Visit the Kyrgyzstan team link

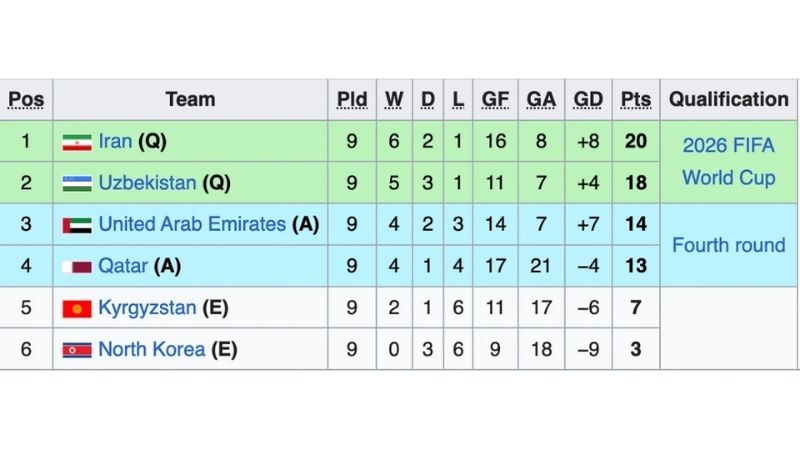[x=147, y=308]
